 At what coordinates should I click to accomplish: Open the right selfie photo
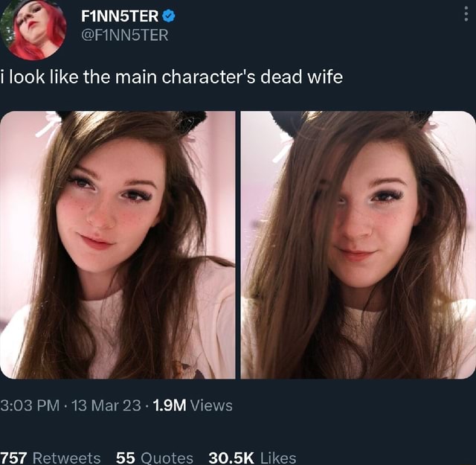[358, 245]
